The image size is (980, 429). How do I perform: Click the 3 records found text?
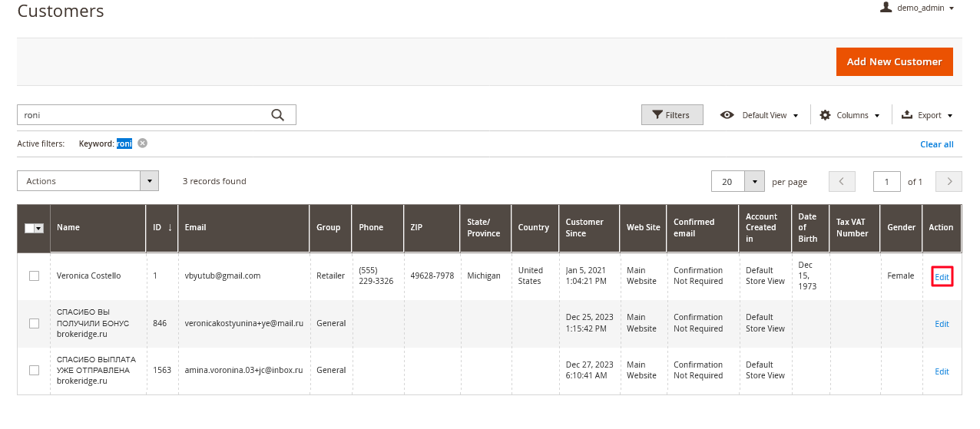214,181
